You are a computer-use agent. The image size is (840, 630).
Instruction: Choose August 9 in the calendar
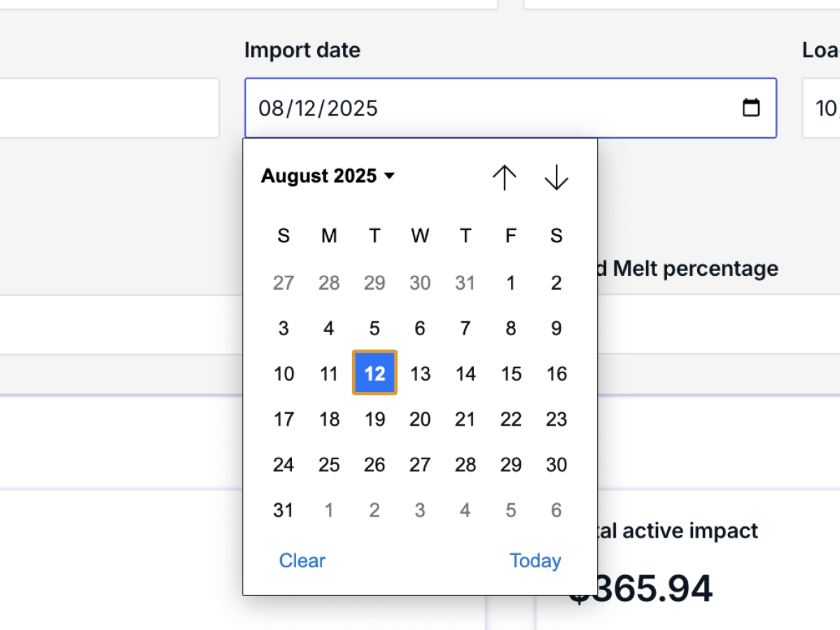[556, 328]
